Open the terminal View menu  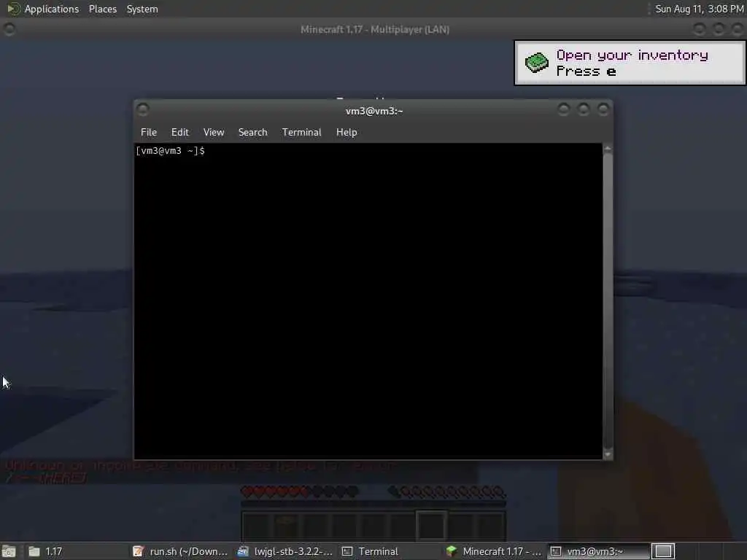(x=214, y=133)
